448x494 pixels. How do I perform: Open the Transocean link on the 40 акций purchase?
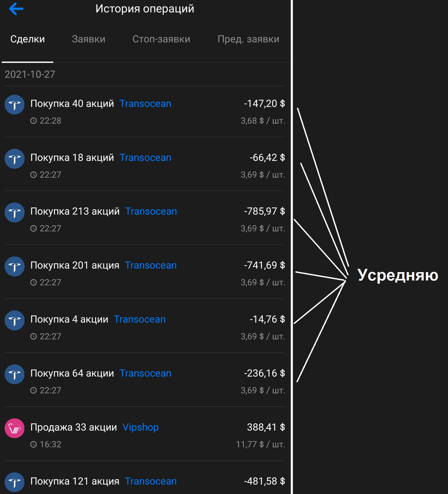(145, 104)
